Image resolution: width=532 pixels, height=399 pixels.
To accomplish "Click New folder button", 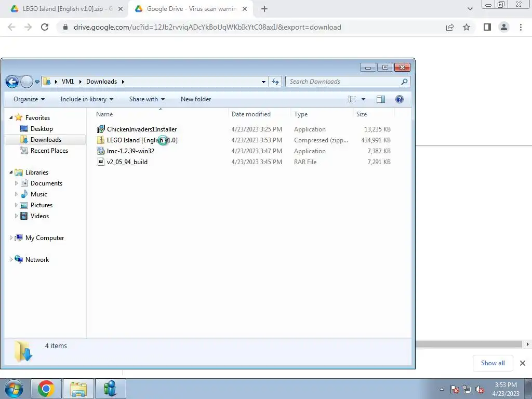I will pyautogui.click(x=196, y=99).
